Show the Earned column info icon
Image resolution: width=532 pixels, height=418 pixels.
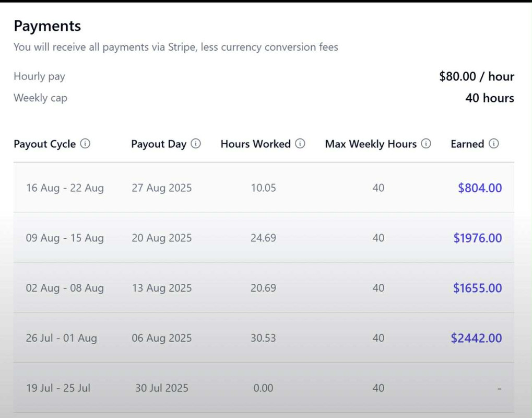494,144
